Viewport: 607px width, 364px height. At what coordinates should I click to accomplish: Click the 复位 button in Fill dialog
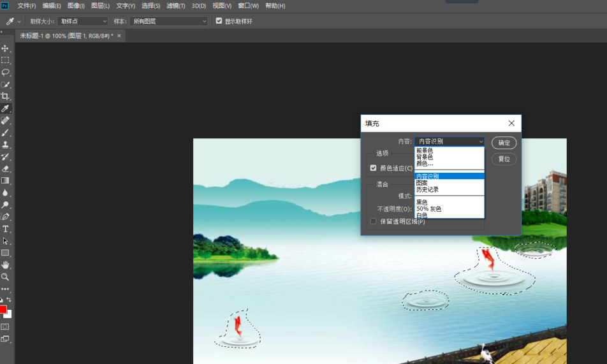(x=504, y=159)
